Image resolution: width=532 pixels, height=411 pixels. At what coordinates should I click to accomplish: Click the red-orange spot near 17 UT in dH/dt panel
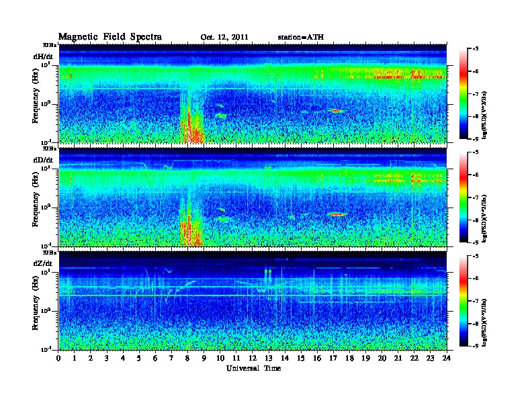336,111
